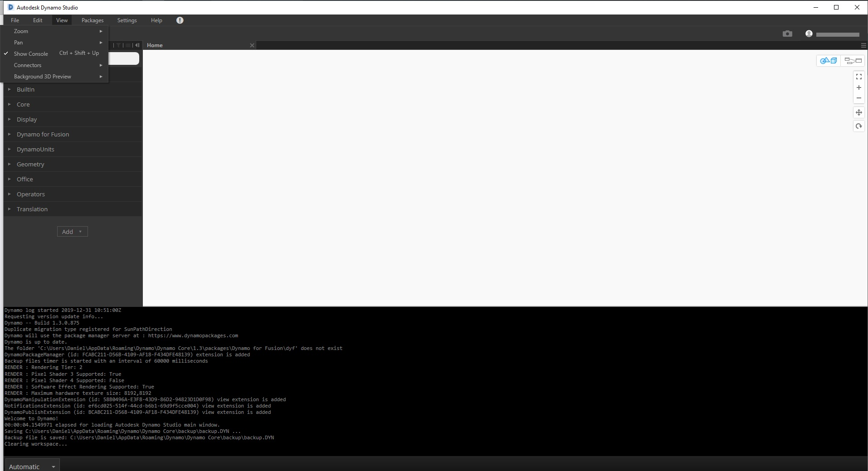
Task: Switch to 3D geometry preview navigation
Action: tap(829, 61)
